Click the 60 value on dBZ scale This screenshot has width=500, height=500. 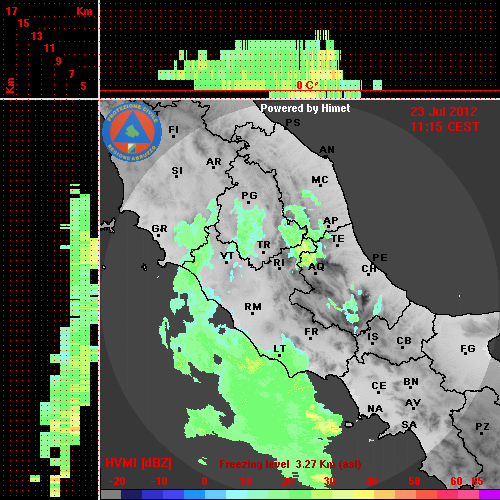coord(456,481)
